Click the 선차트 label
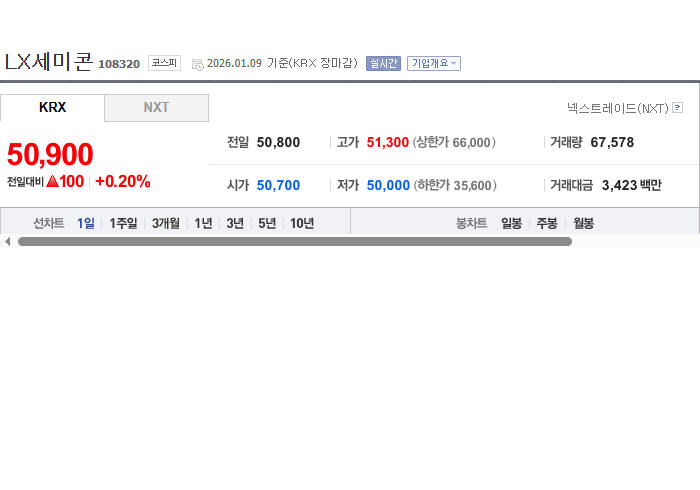 point(49,223)
